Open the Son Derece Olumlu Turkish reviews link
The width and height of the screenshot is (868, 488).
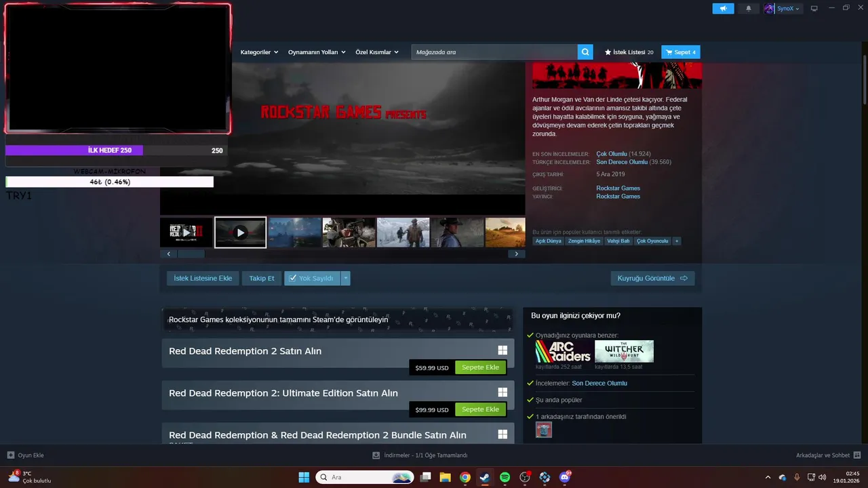pos(622,162)
